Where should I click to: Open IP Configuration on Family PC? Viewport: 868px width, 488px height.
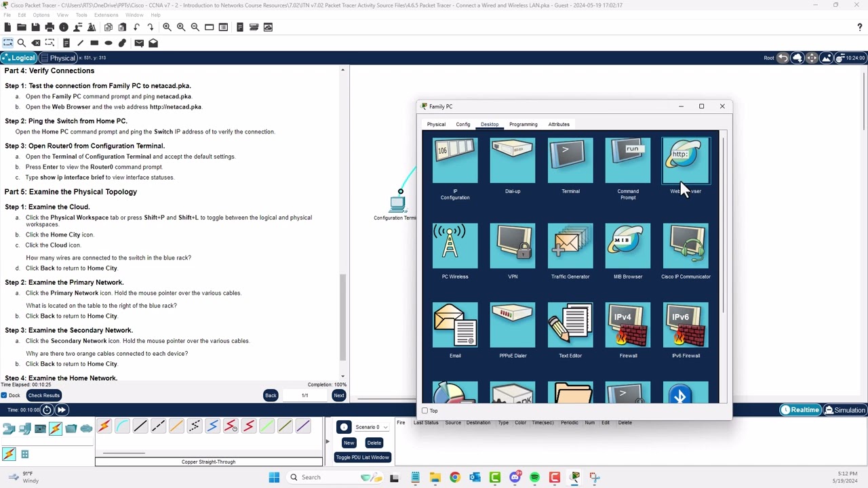(x=455, y=161)
